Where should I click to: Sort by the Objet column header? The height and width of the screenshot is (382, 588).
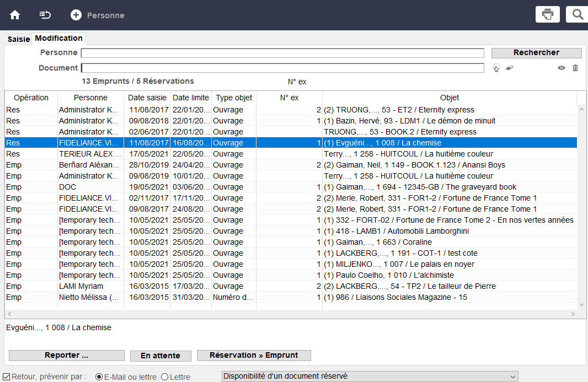click(x=449, y=98)
